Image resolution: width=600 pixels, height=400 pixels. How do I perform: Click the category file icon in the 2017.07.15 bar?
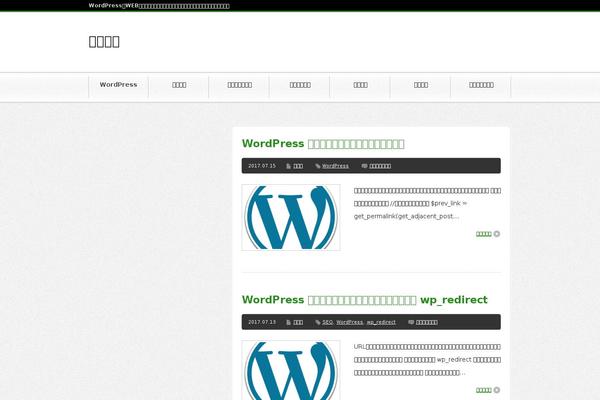click(x=289, y=166)
